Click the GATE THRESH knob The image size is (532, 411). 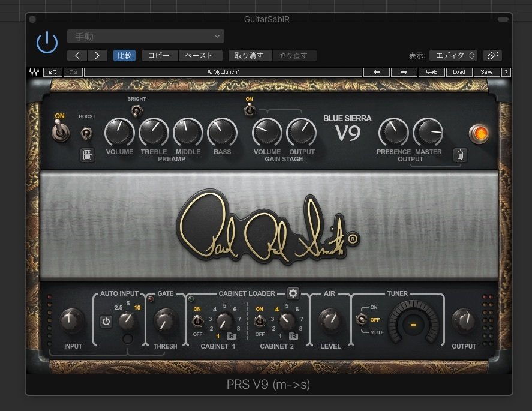pos(166,321)
